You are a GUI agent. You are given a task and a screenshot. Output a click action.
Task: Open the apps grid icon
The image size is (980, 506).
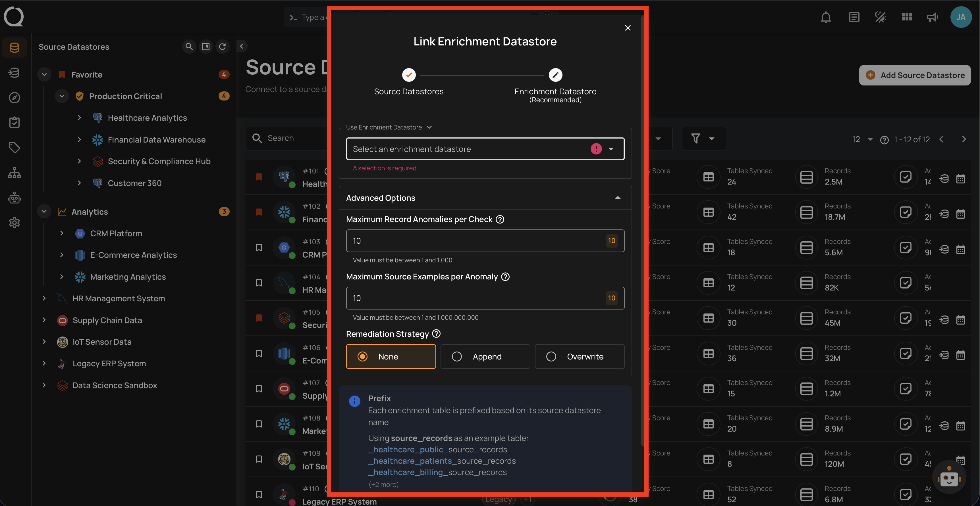(x=907, y=17)
